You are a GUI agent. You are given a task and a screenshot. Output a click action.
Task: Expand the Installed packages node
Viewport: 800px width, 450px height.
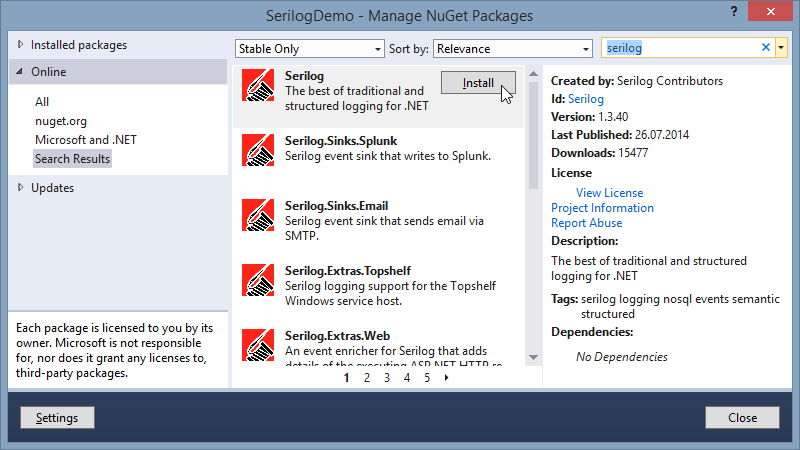point(20,44)
